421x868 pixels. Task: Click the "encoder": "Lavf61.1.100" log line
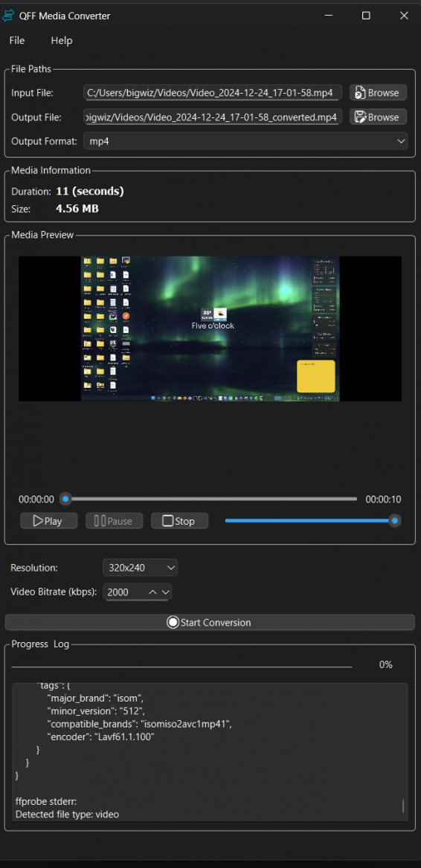101,736
